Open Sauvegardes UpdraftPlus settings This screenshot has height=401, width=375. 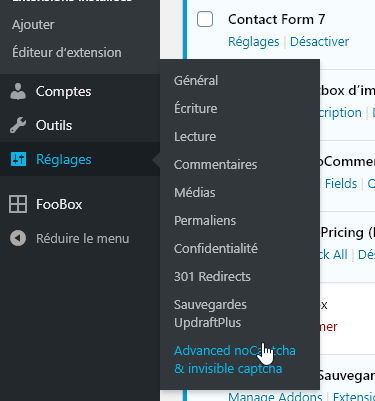coord(210,314)
